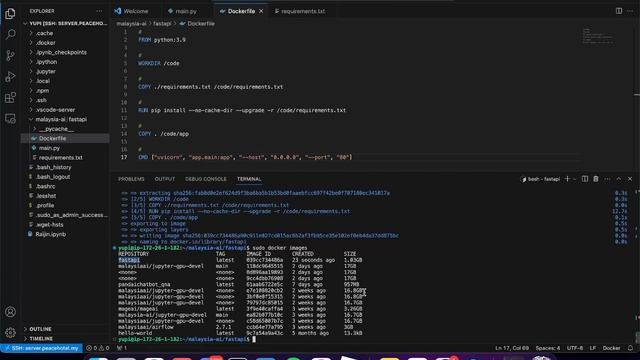This screenshot has height=360, width=640.
Task: Expand the .jupyter folder
Action: pos(65,71)
